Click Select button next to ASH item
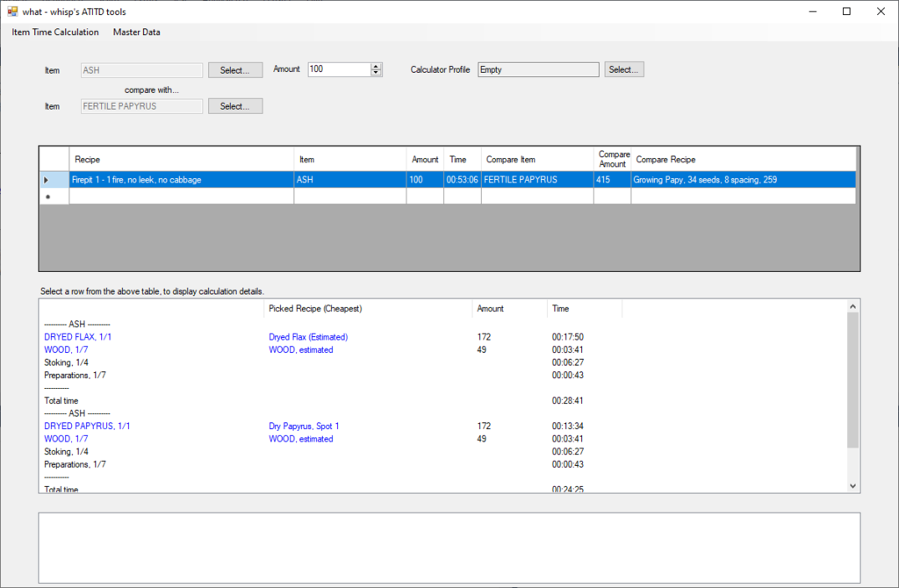This screenshot has height=588, width=899. click(x=235, y=70)
